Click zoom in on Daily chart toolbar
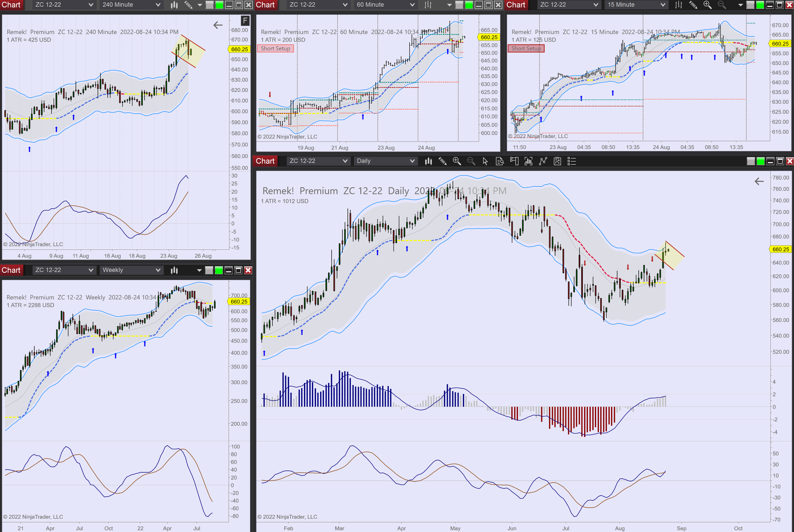The image size is (794, 532). point(457,161)
